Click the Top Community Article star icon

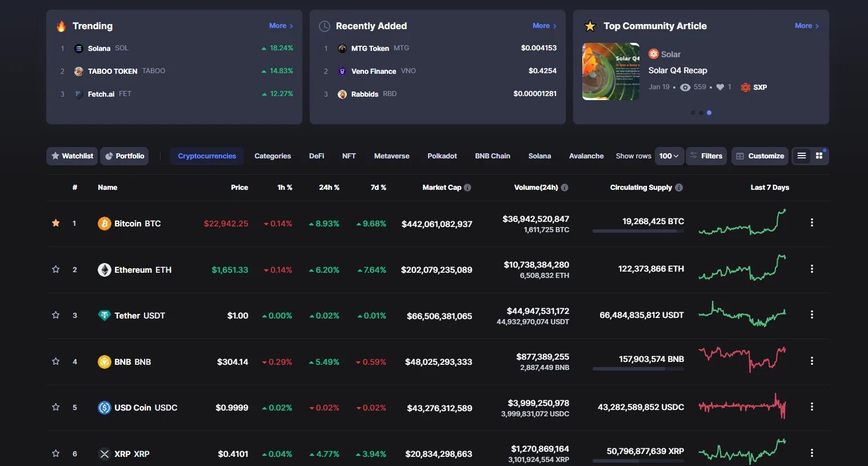(x=590, y=26)
